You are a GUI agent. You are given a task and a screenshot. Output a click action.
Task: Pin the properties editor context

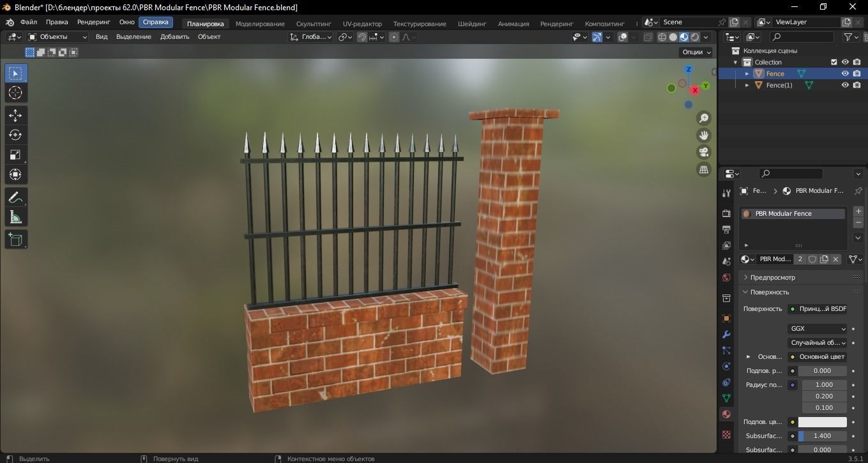pos(858,191)
